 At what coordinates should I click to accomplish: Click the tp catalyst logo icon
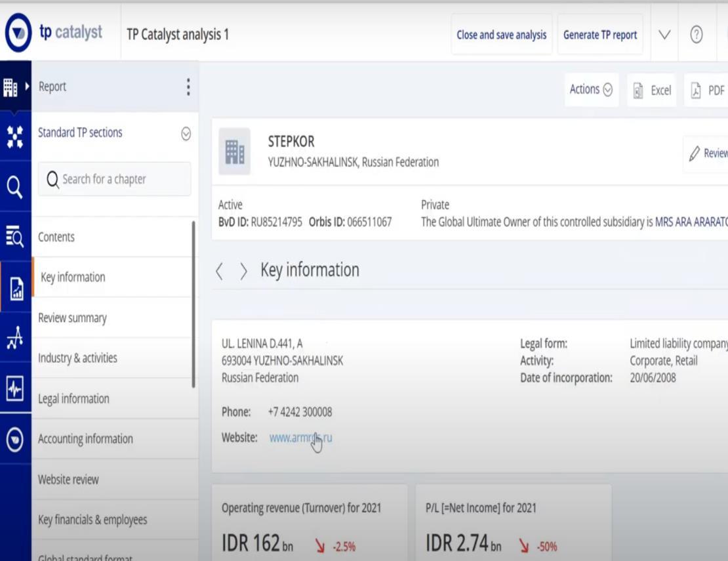[x=18, y=33]
